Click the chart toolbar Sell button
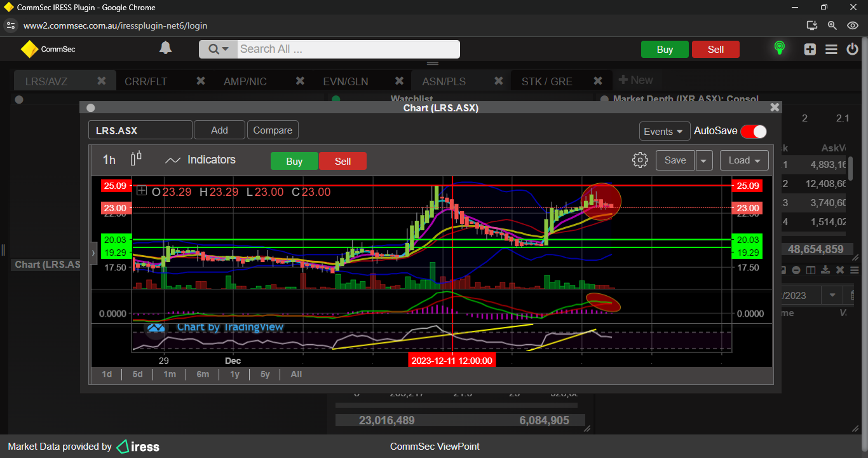Screen dimensions: 868x458 tap(342, 162)
